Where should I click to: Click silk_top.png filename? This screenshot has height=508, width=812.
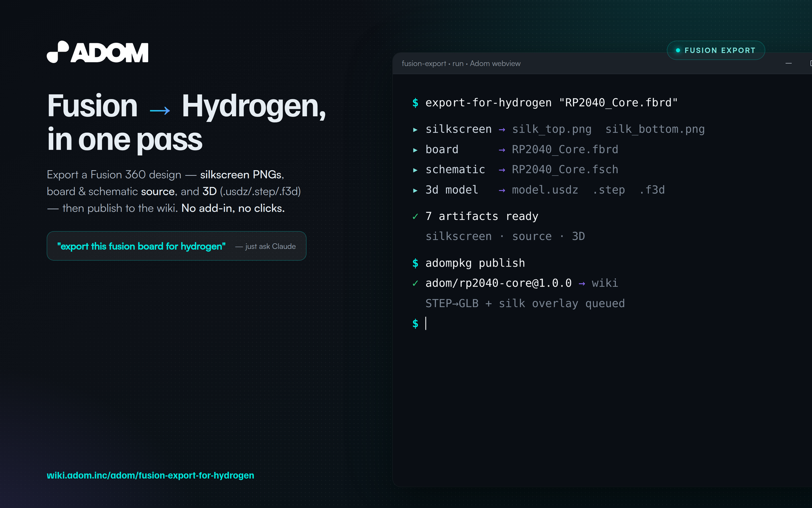551,129
